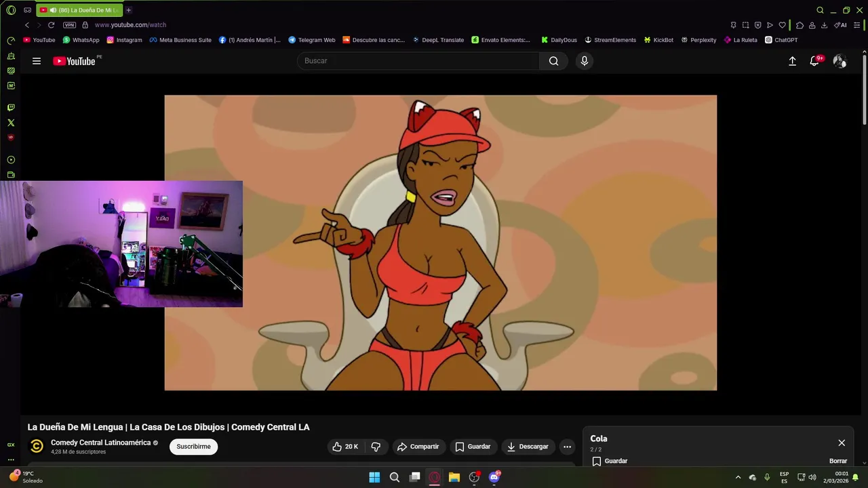Go back to the previous page
This screenshot has width=868, height=488.
27,25
